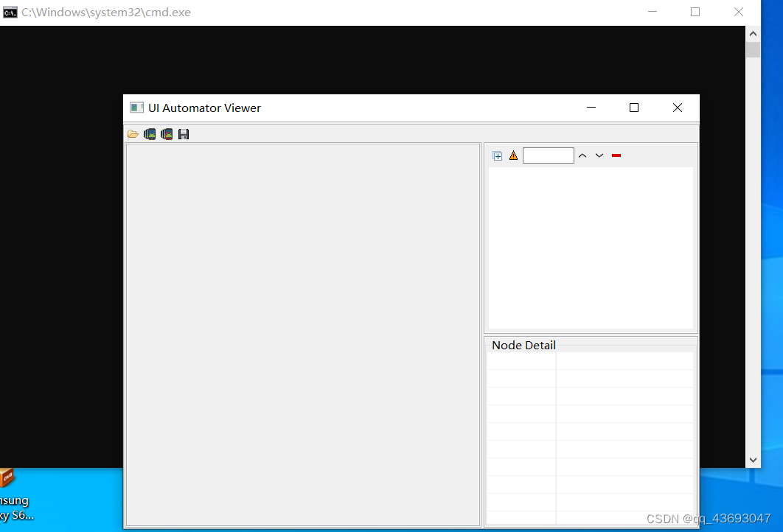The height and width of the screenshot is (532, 783).
Task: Click the up arrow on the cmd scrollbar
Action: click(753, 32)
